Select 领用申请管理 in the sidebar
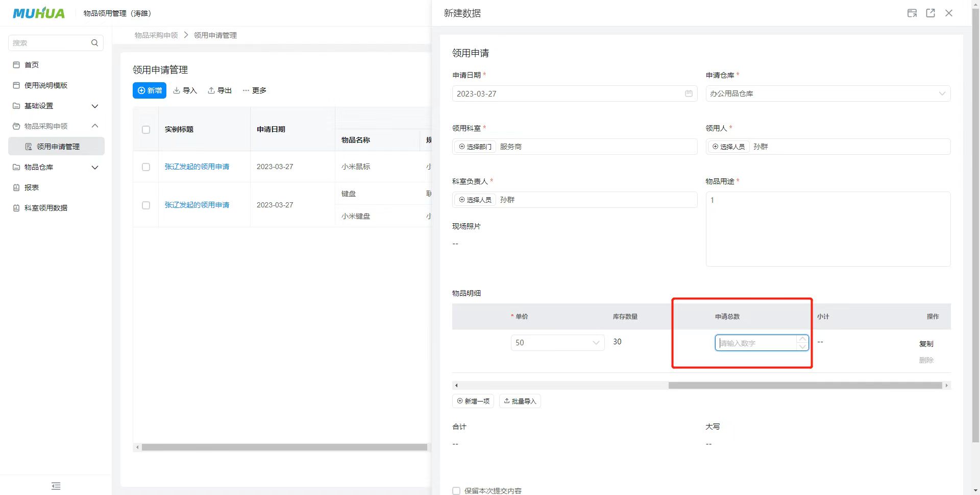Image resolution: width=980 pixels, height=495 pixels. [56, 147]
